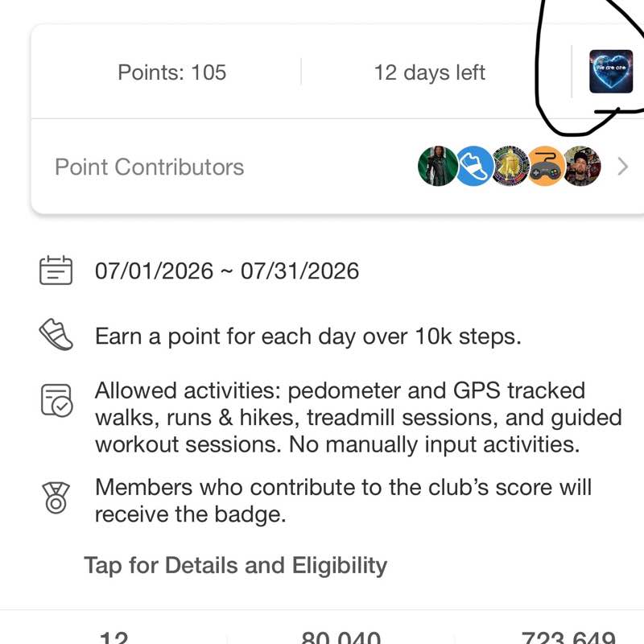Select the Points: 105 label
This screenshot has height=644, width=644.
171,72
